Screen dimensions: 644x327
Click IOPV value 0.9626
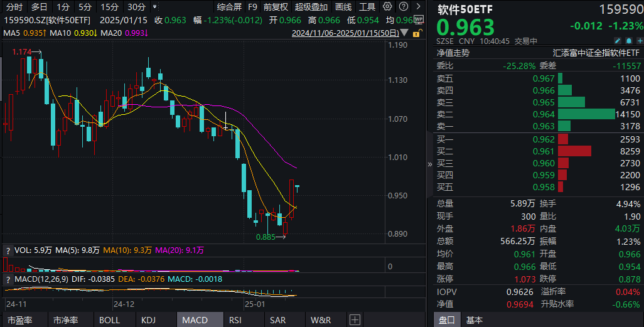click(x=520, y=292)
